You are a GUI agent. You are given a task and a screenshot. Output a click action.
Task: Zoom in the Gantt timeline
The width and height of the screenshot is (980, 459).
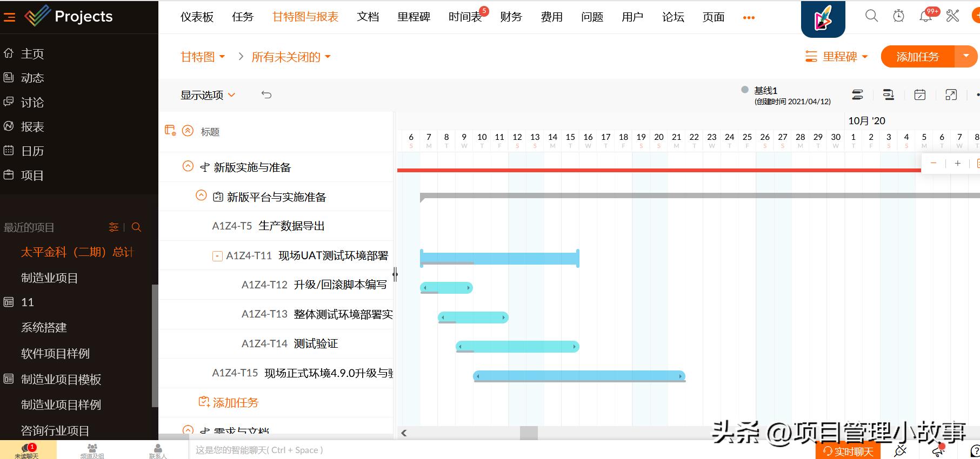point(957,163)
